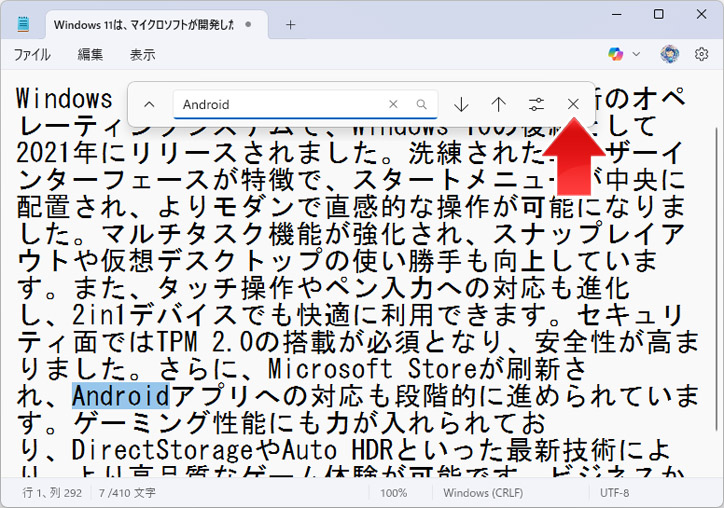Click highlighted Android word in text
Image resolution: width=724 pixels, height=508 pixels.
pyautogui.click(x=121, y=396)
